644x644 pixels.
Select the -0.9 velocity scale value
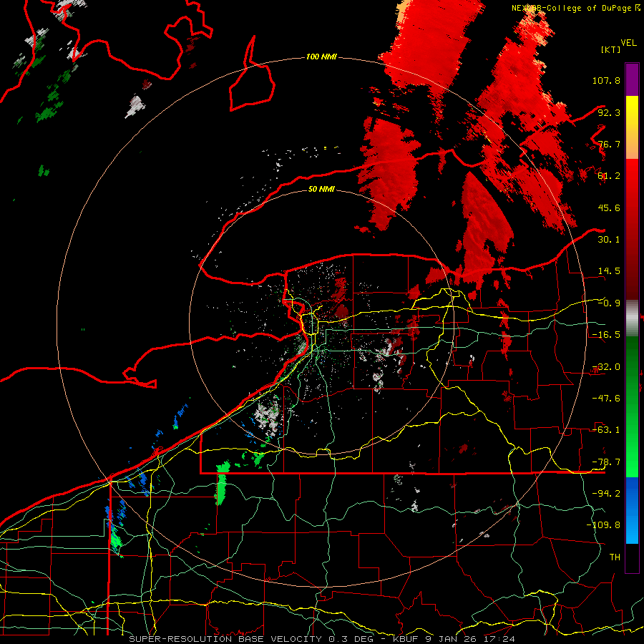[609, 303]
